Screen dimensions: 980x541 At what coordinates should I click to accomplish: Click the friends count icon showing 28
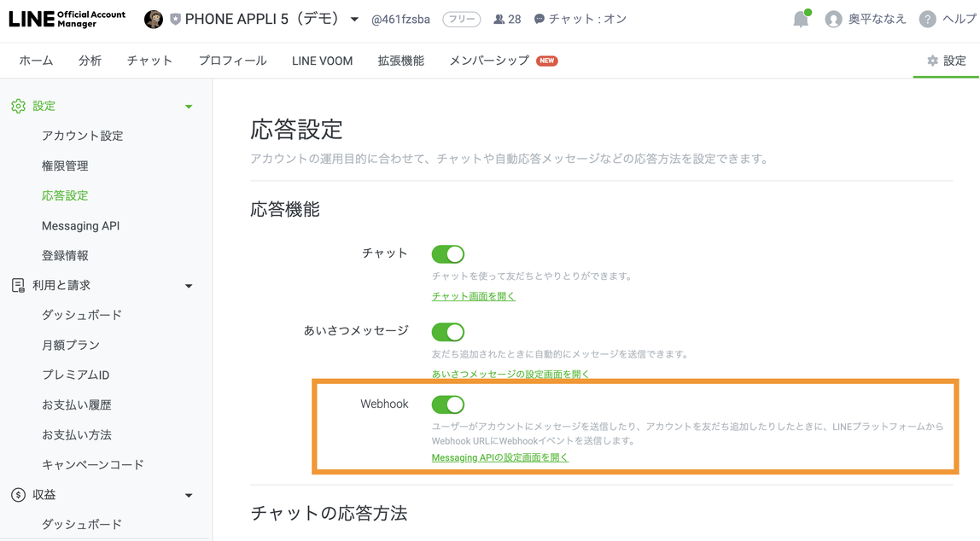pos(499,20)
